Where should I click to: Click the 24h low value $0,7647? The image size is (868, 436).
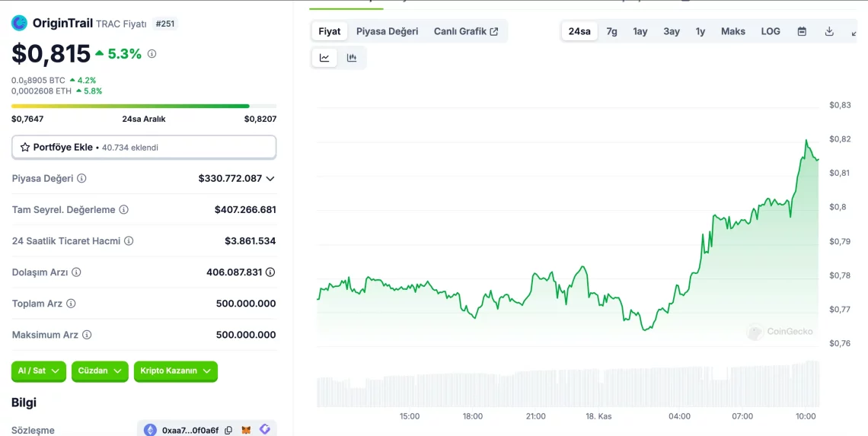click(27, 119)
